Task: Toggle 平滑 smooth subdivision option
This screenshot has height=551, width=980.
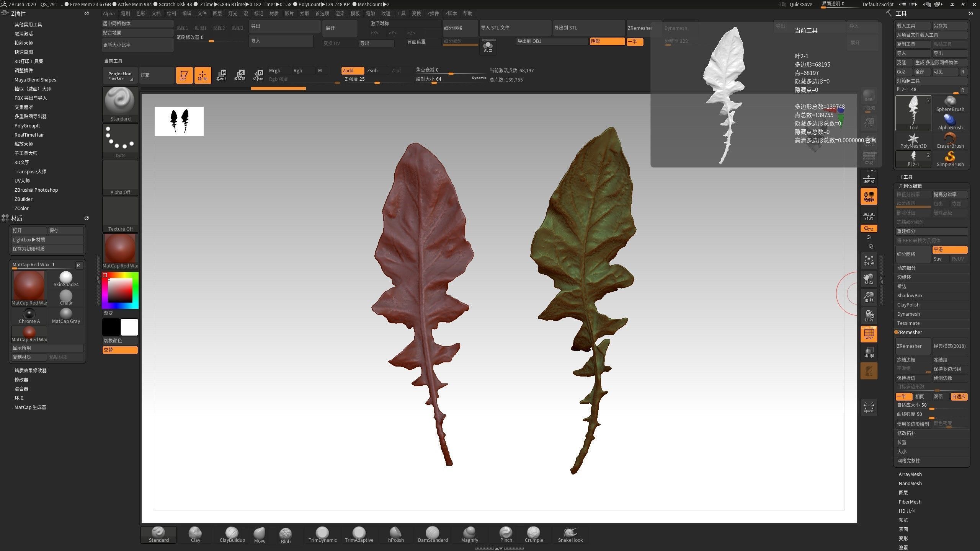Action: coord(950,249)
